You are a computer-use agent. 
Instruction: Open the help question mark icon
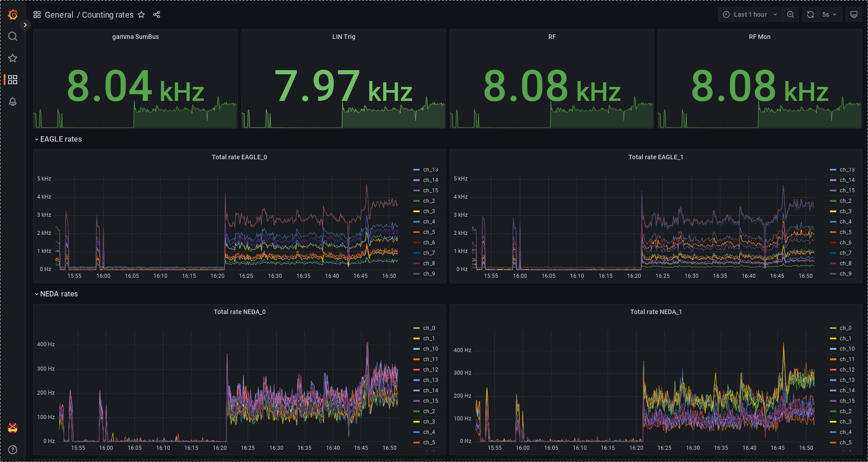click(x=13, y=449)
